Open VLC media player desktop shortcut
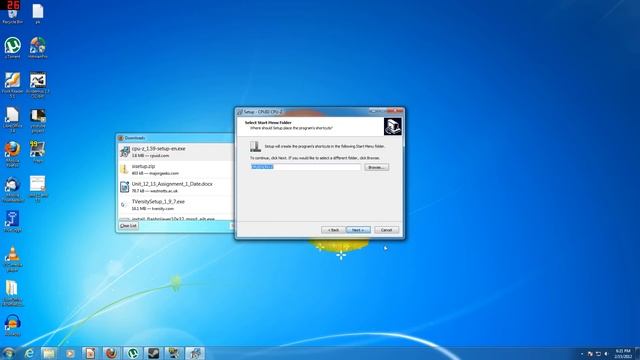Viewport: 640px width, 360px height. pos(12,259)
